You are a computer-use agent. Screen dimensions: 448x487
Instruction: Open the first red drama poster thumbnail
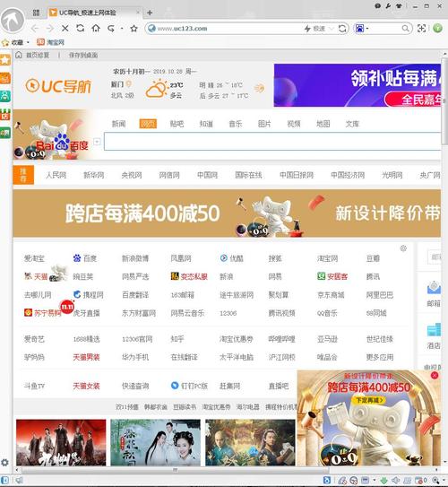click(x=61, y=442)
